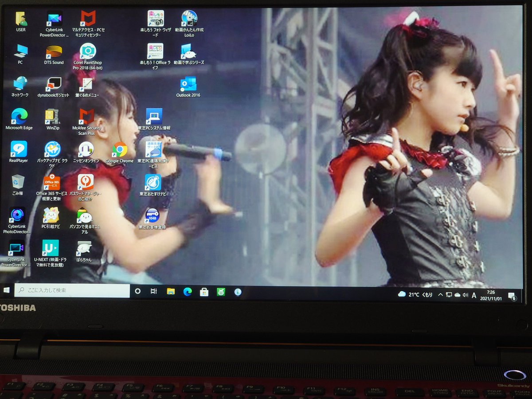Open volume speaker tray icon
Screen dimensions: 532x399
pos(465,295)
